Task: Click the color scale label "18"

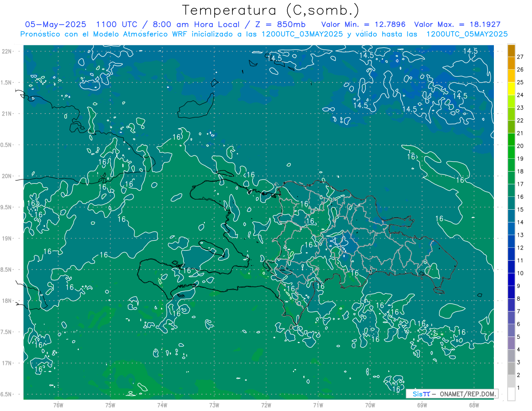Action: (520, 172)
